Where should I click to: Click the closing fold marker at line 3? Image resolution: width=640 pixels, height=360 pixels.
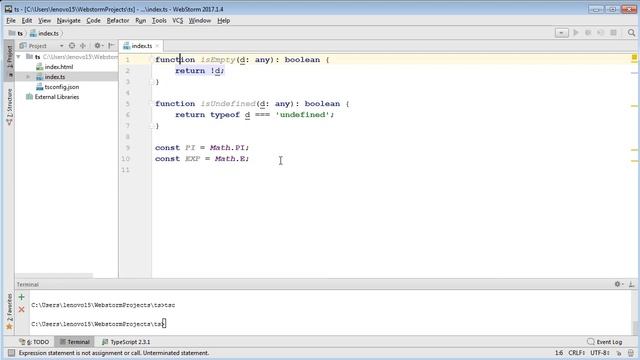click(152, 82)
